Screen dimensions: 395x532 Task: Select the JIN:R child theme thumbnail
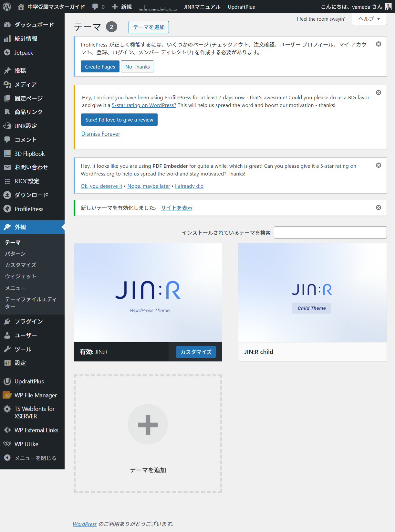tap(312, 293)
